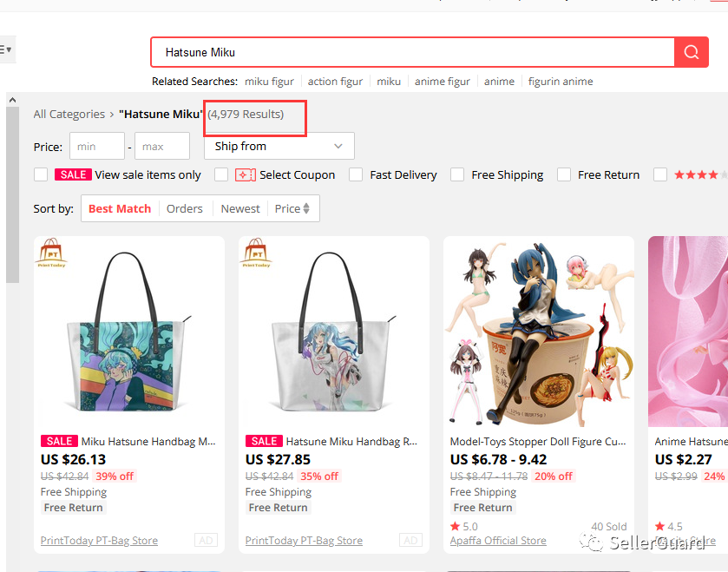
Task: Click the 4,979 Results count
Action: (246, 115)
